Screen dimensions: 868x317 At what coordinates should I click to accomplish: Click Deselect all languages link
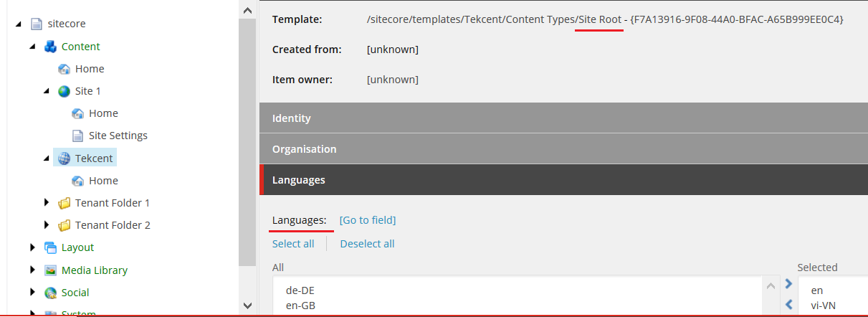tap(367, 244)
